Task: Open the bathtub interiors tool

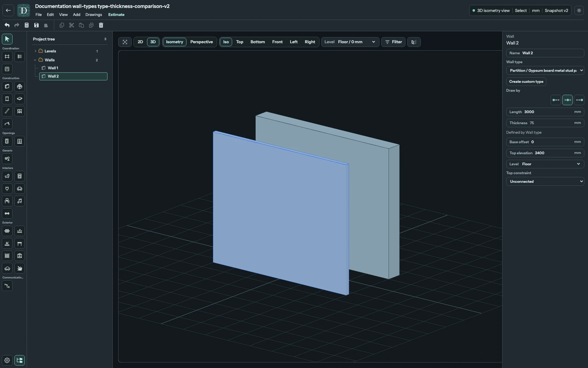Action: (7, 176)
